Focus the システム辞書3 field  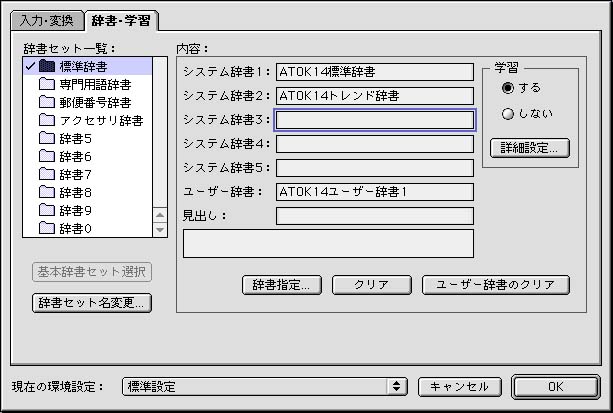tap(375, 120)
